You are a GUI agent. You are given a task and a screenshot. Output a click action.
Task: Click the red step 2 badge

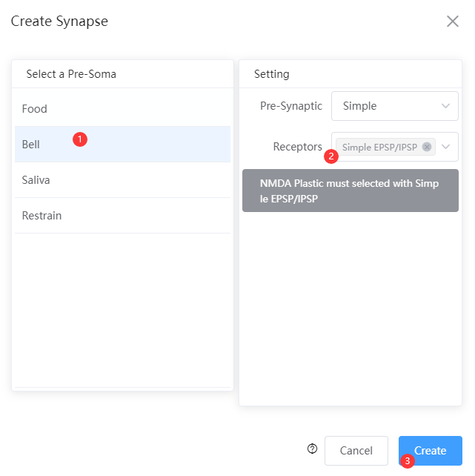(x=331, y=156)
